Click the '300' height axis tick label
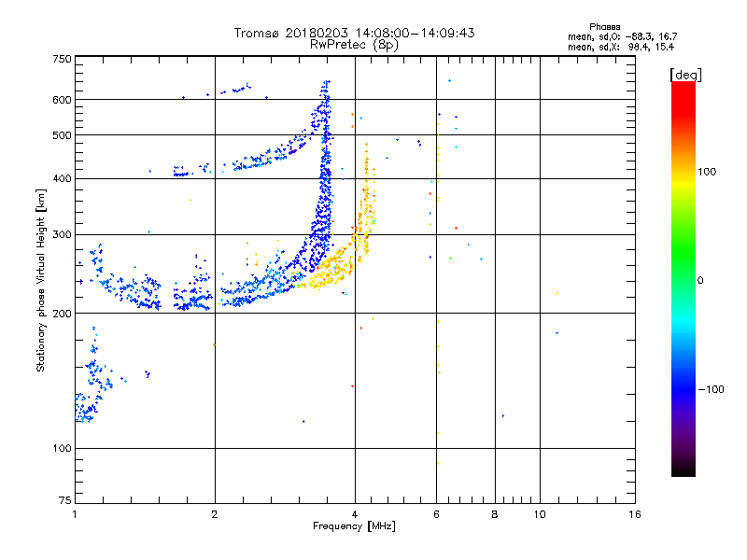This screenshot has height=560, width=747. (62, 235)
